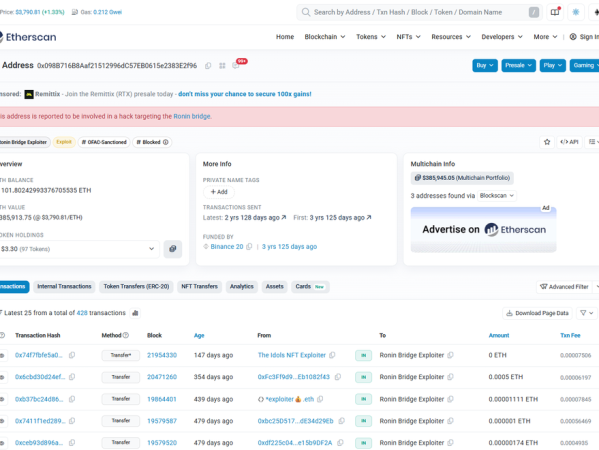Image resolution: width=599 pixels, height=450 pixels.
Task: Copy from address 0xFc3Ff9d9...Eb1082f43
Action: pos(338,377)
